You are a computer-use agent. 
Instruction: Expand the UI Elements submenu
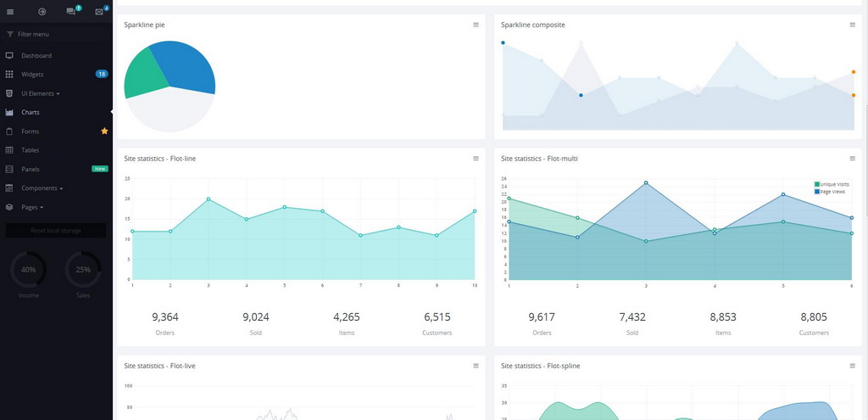coord(40,93)
